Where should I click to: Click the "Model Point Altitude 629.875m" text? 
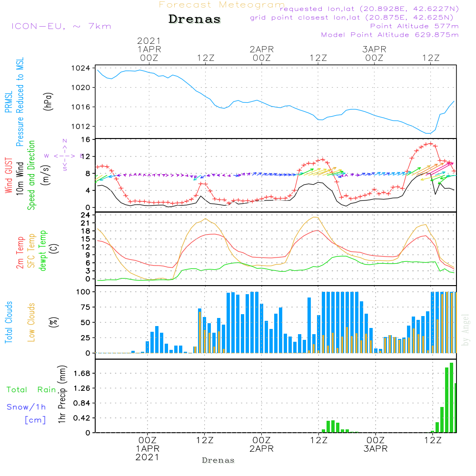[390, 35]
